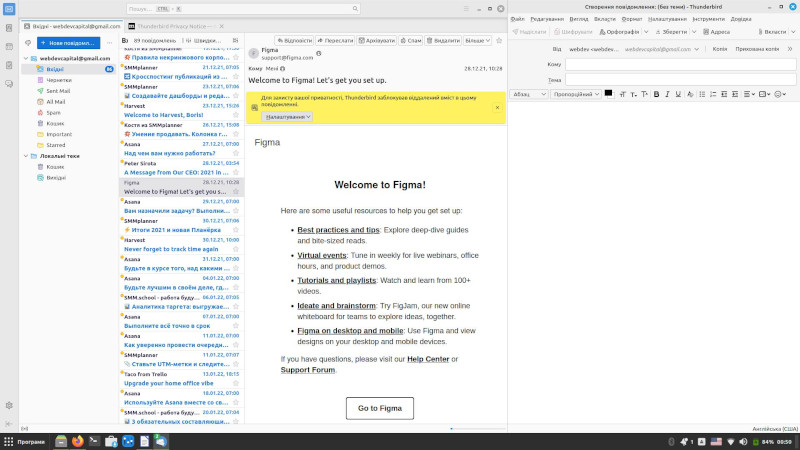
Task: Click Italic in compose formatting toolbar
Action: click(x=667, y=94)
